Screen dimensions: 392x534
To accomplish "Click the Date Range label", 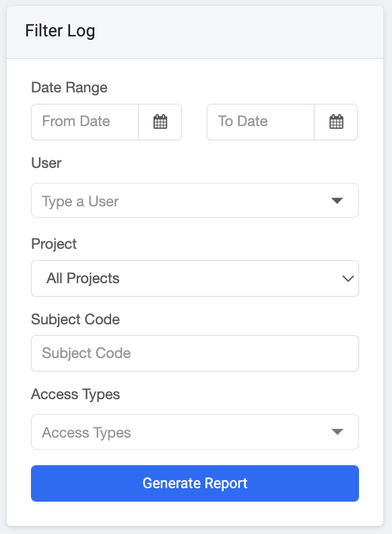I will 69,88.
